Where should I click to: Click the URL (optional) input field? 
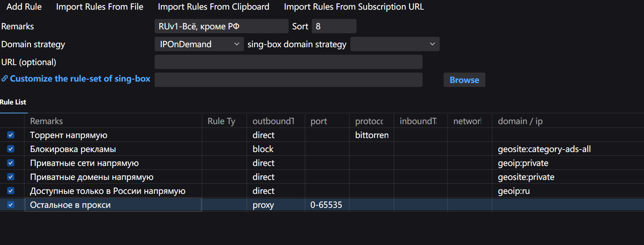pyautogui.click(x=288, y=62)
